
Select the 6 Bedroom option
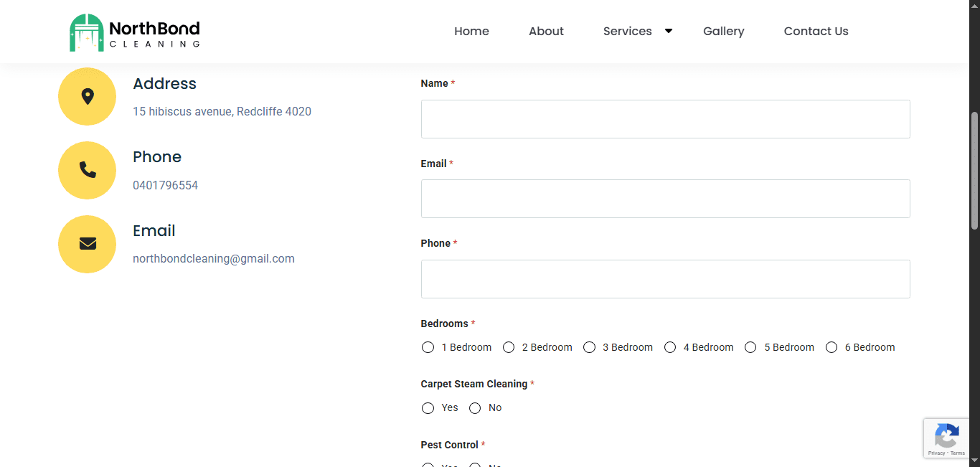[x=831, y=347]
